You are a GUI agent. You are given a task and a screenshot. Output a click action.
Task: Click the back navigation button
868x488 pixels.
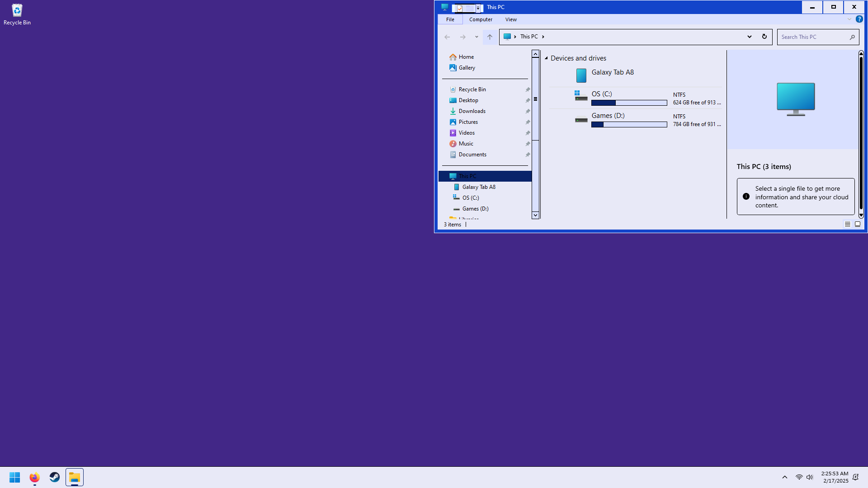447,37
